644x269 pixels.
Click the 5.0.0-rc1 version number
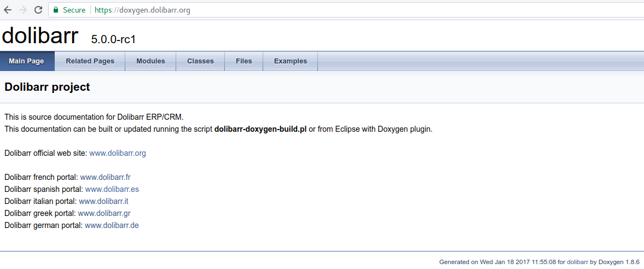(113, 39)
